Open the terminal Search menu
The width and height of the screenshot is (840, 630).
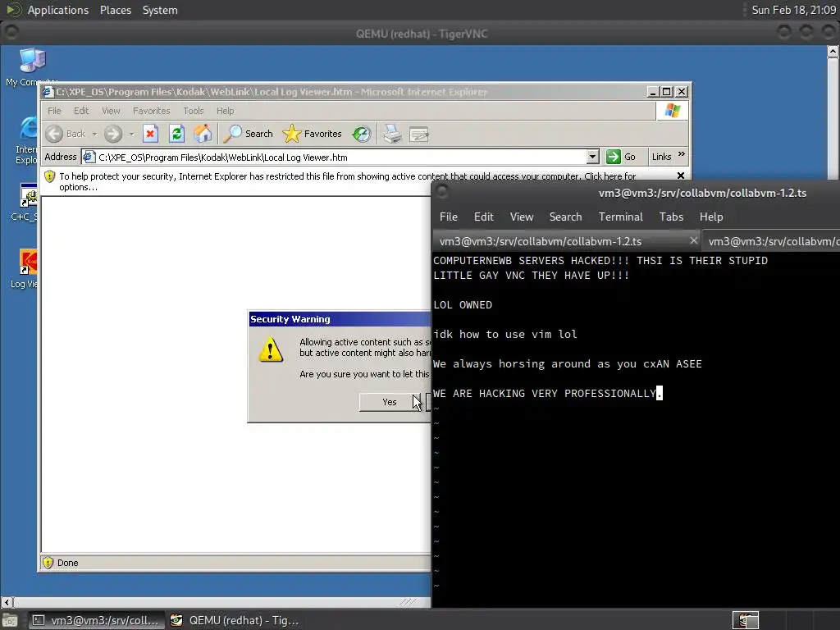(565, 217)
